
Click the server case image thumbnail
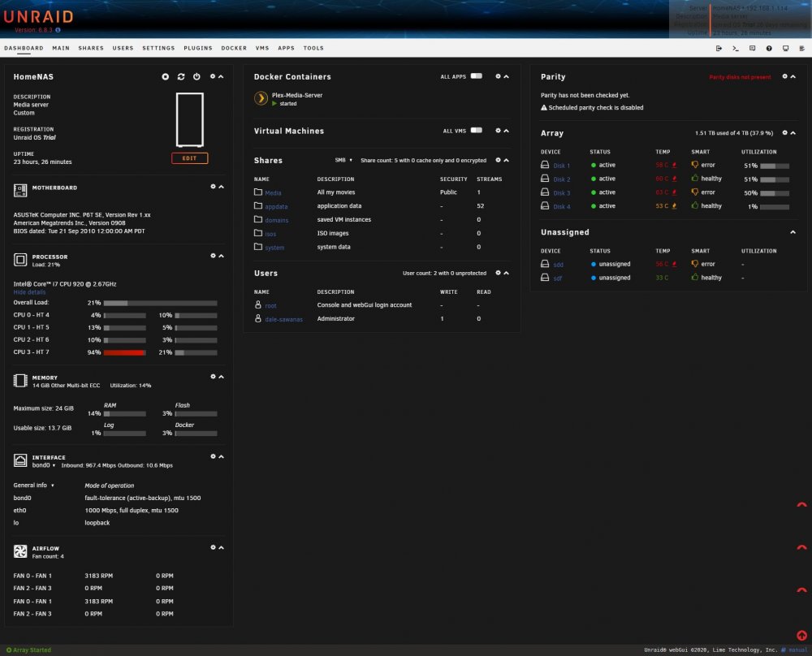(189, 119)
